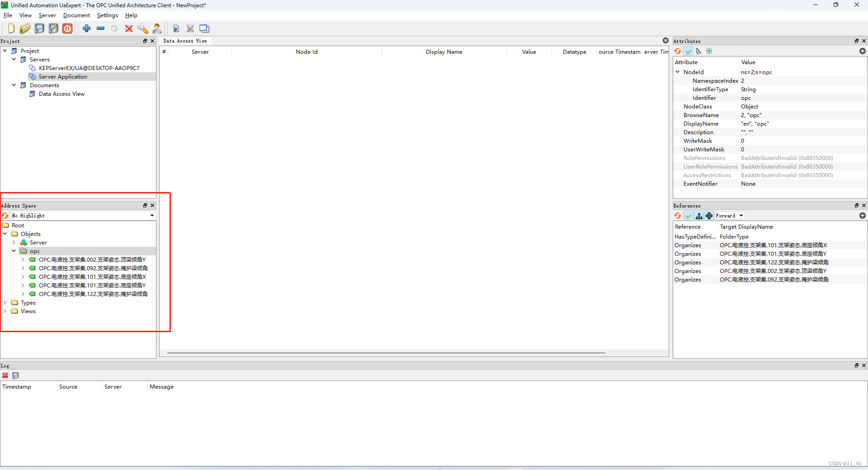Collapse the Project tree node
This screenshot has width=868, height=470.
tap(5, 51)
